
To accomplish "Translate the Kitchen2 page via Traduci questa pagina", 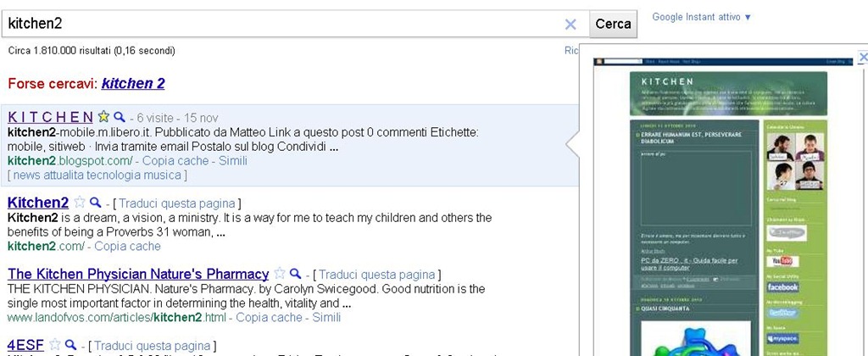I will (x=177, y=203).
